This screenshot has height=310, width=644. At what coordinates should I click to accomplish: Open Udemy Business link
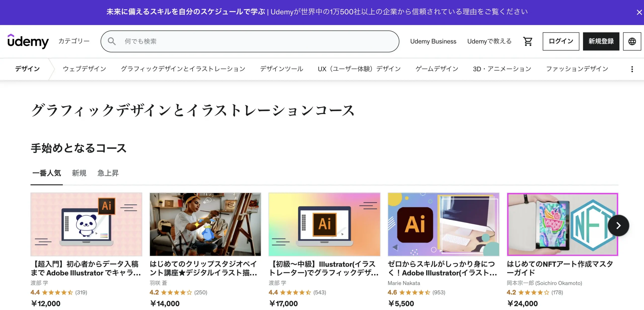pyautogui.click(x=433, y=41)
